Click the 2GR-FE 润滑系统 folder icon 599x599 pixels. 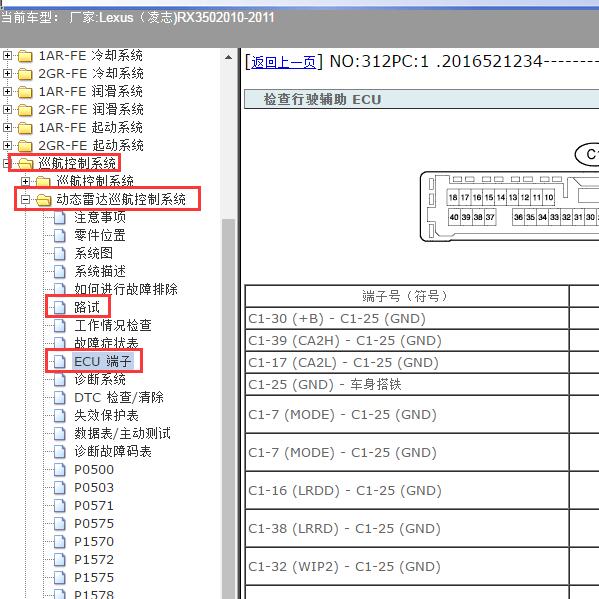tap(25, 110)
